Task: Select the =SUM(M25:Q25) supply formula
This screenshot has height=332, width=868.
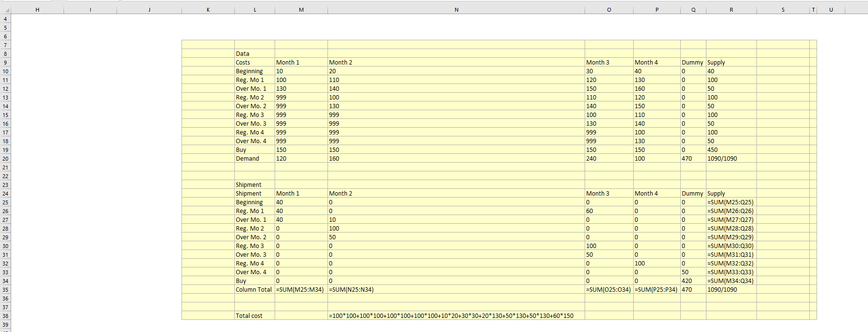Action: 731,202
